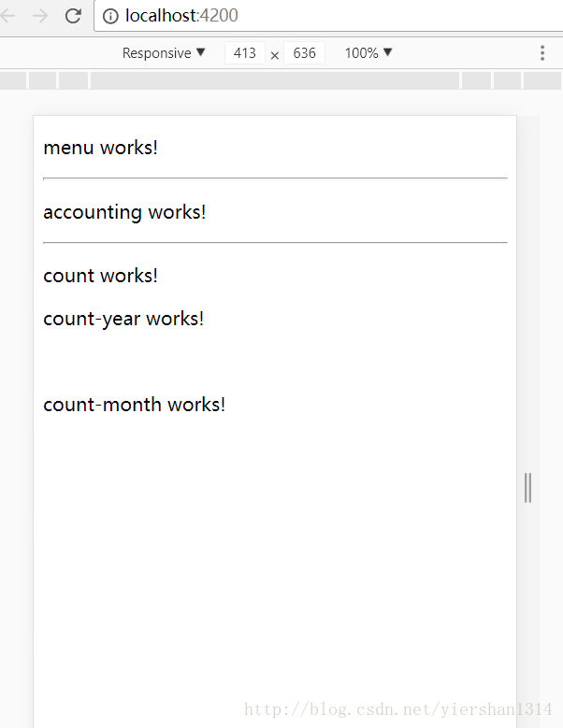563x728 pixels.
Task: Click the divider line below 'menu works!'
Action: [x=275, y=178]
